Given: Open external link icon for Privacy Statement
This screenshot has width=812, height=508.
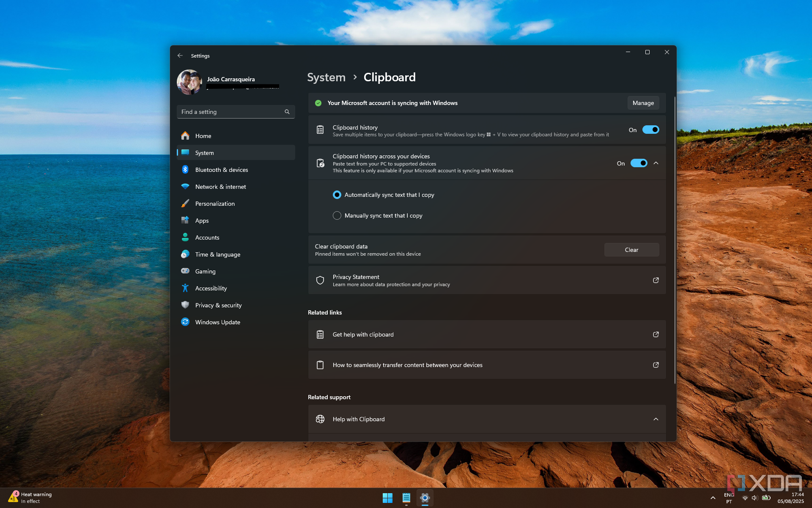Looking at the screenshot, I should pyautogui.click(x=656, y=280).
